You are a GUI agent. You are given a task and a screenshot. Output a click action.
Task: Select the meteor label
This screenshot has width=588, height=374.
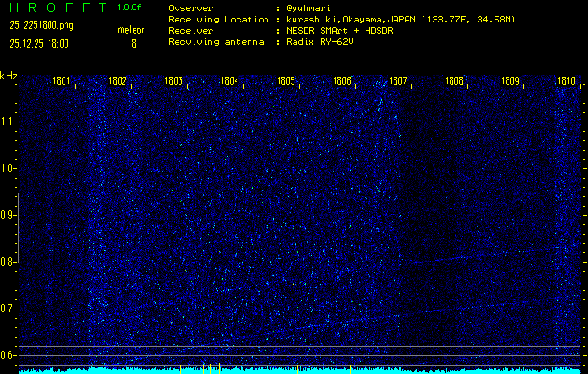click(x=131, y=30)
